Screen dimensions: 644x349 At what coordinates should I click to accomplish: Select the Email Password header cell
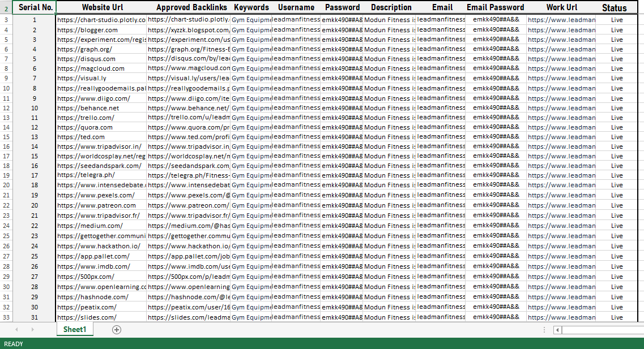point(495,7)
